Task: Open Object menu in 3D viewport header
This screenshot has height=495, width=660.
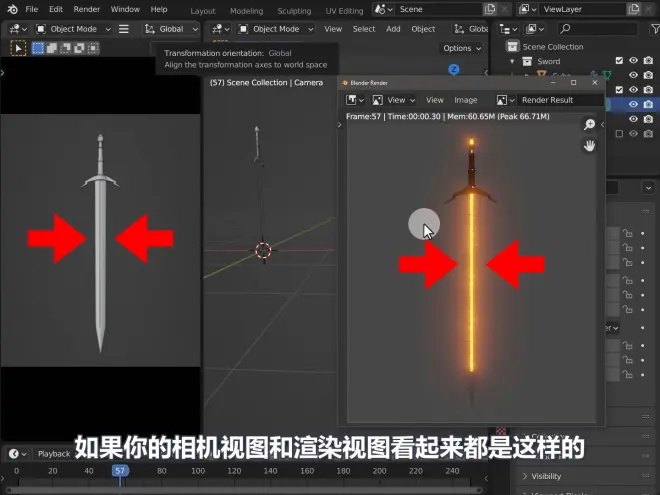Action: pos(423,29)
